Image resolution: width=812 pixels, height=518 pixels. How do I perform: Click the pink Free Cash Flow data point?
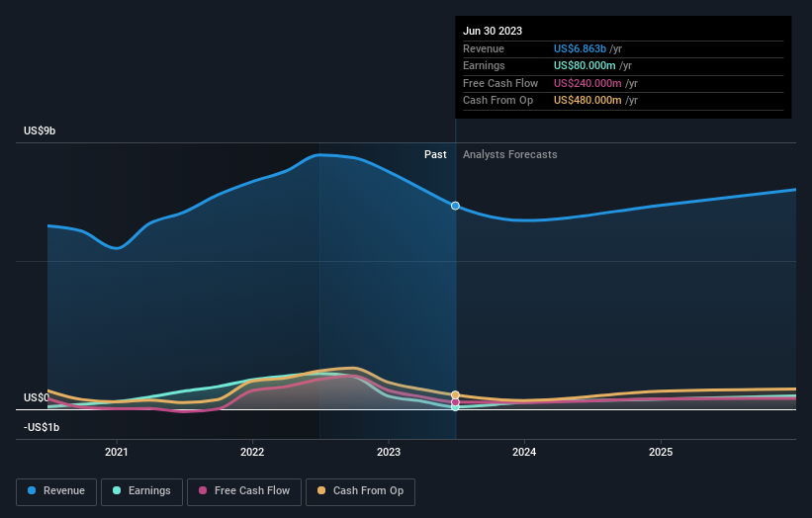(455, 402)
